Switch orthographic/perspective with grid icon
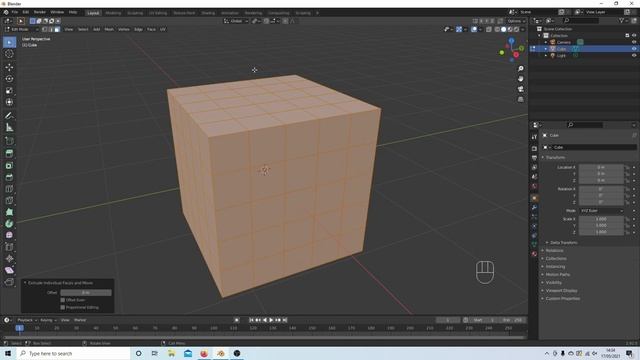The width and height of the screenshot is (640, 360). (520, 99)
